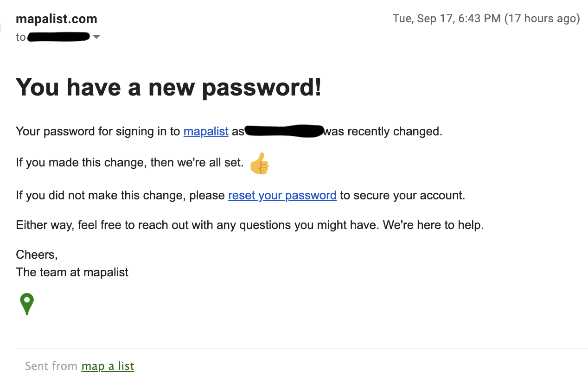Click the redacted recipient address after "to"
Image resolution: width=588 pixels, height=382 pixels.
point(58,37)
